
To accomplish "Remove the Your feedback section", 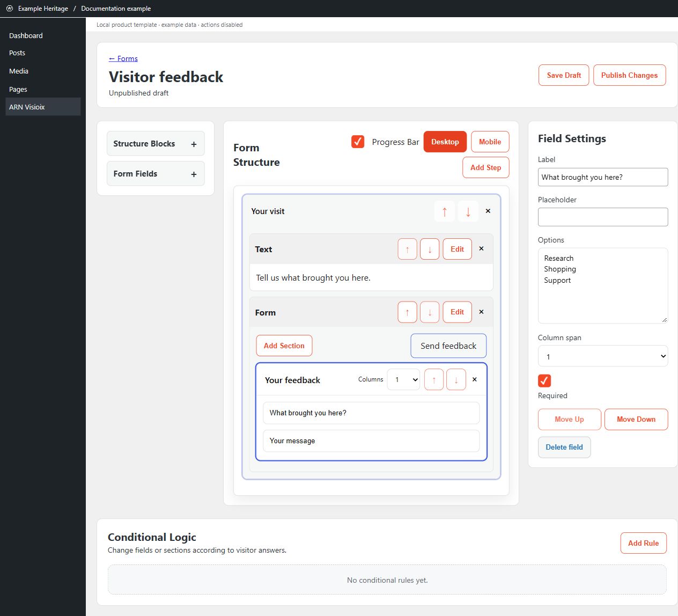I will click(x=475, y=379).
